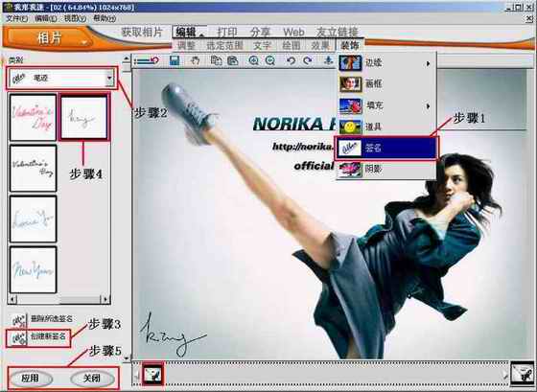The width and height of the screenshot is (537, 392).
Task: Click left panel scroll-down arrow
Action: 127,358
